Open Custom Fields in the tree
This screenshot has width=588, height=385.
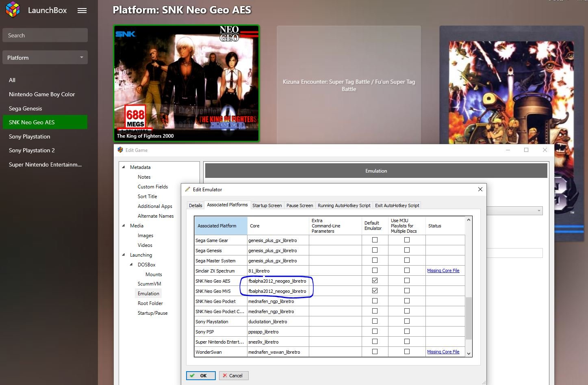[x=153, y=186]
